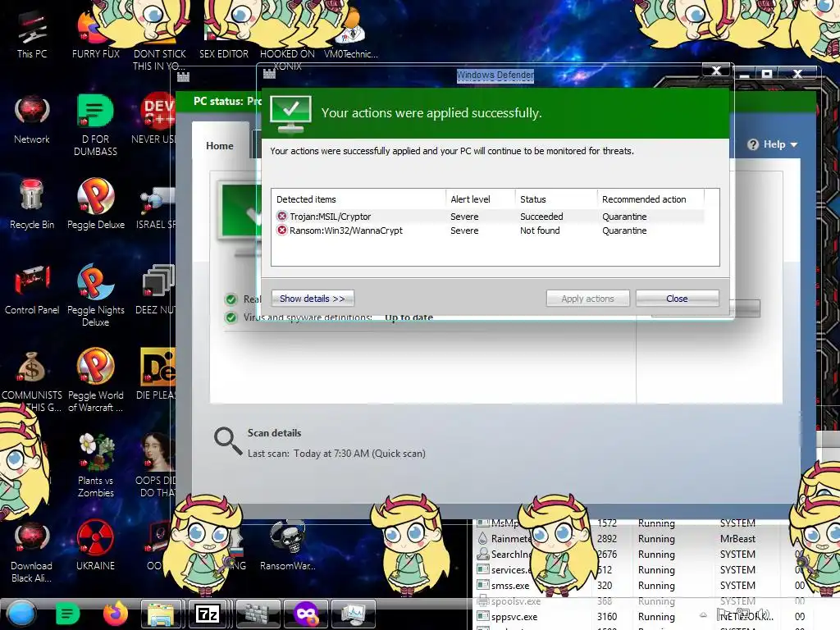
Task: Open File Explorer from the taskbar
Action: tap(162, 614)
